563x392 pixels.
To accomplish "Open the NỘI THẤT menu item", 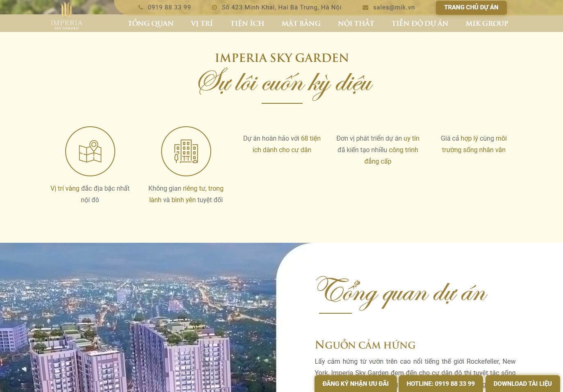I will coord(356,23).
